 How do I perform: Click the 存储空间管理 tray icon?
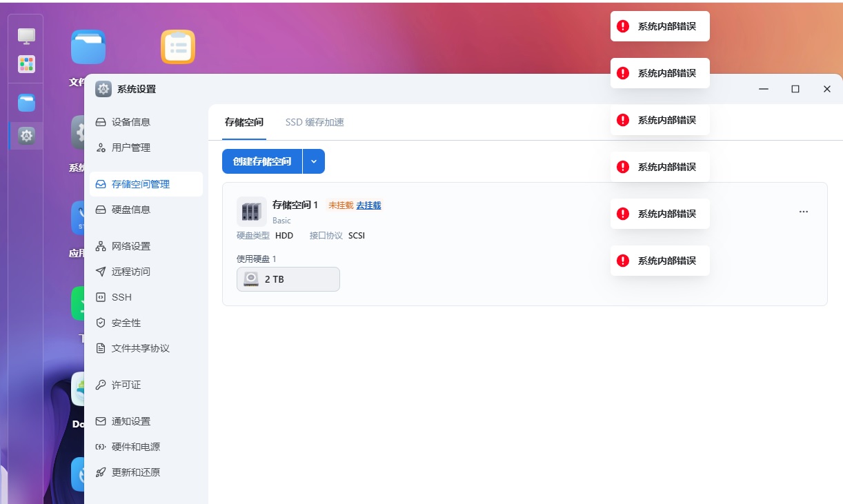[x=101, y=184]
